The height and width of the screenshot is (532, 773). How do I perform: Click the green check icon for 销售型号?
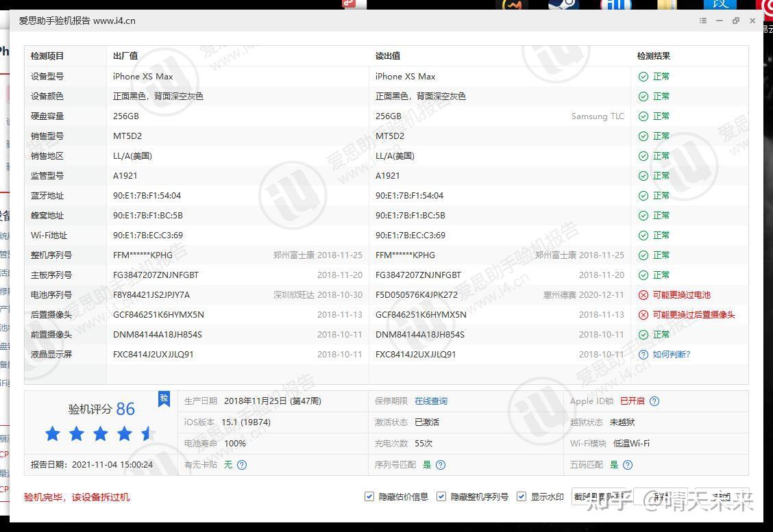[643, 136]
